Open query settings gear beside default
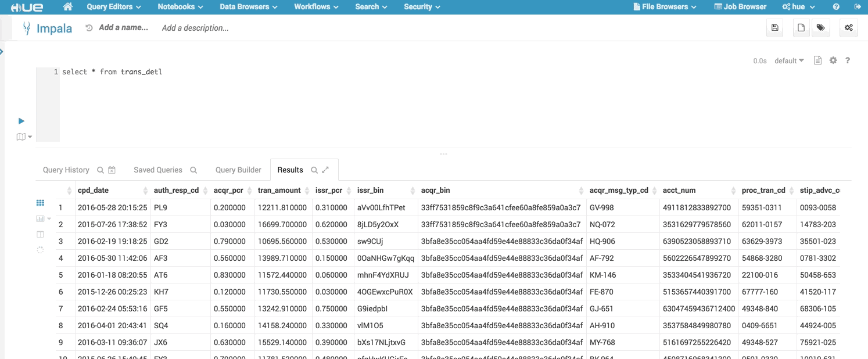The width and height of the screenshot is (868, 359). (833, 60)
